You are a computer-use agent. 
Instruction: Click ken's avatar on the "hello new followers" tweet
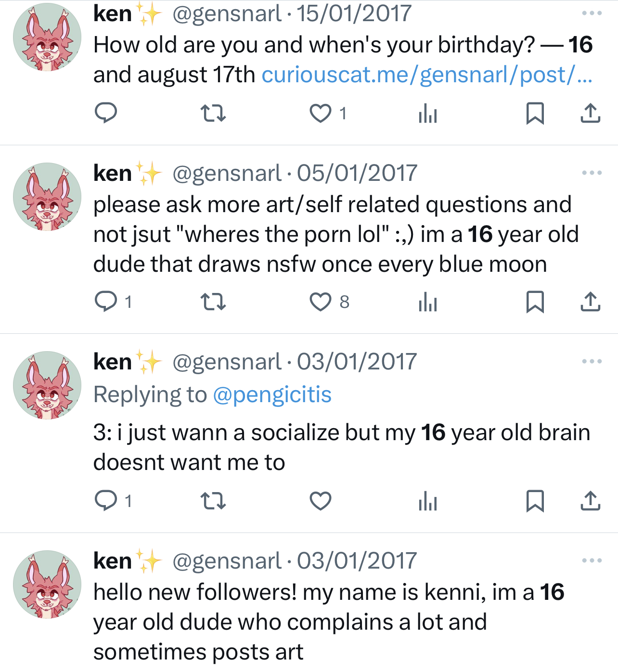click(47, 584)
